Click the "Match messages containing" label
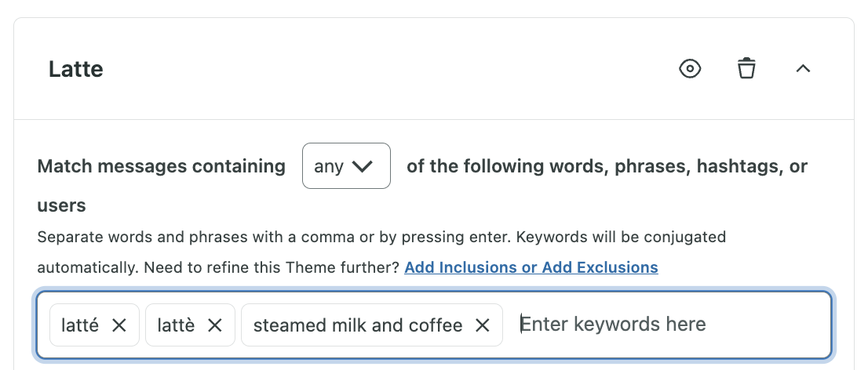Screen dimensions: 868x370 [x=161, y=166]
